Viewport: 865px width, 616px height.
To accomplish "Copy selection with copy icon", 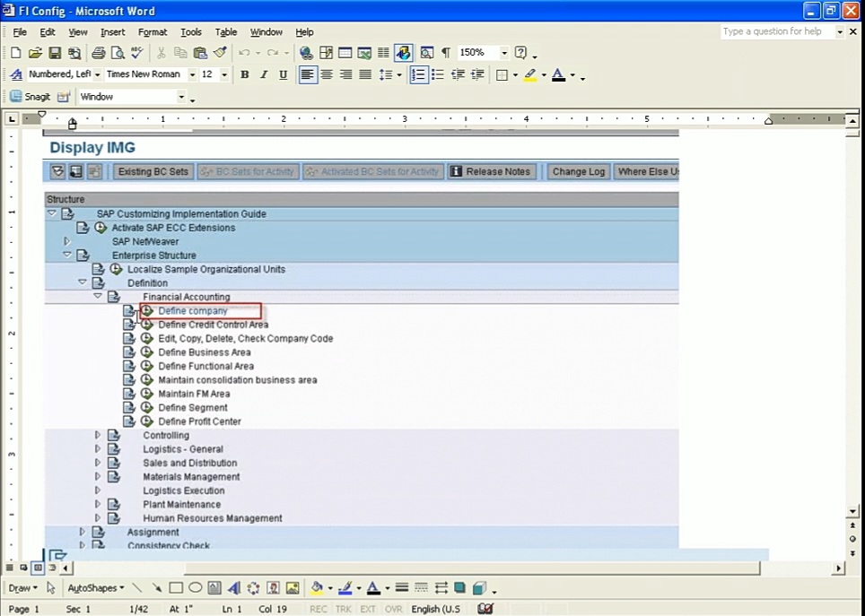I will click(x=180, y=53).
